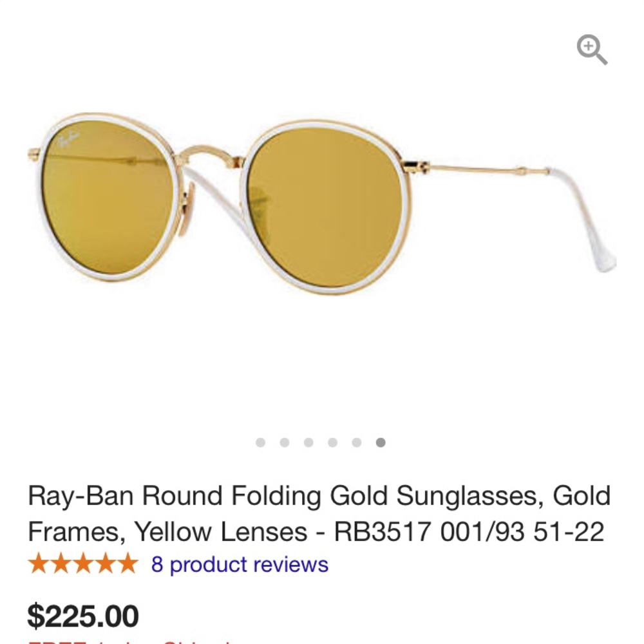Select the first carousel dot
Screen dimensions: 644x644
[261, 442]
